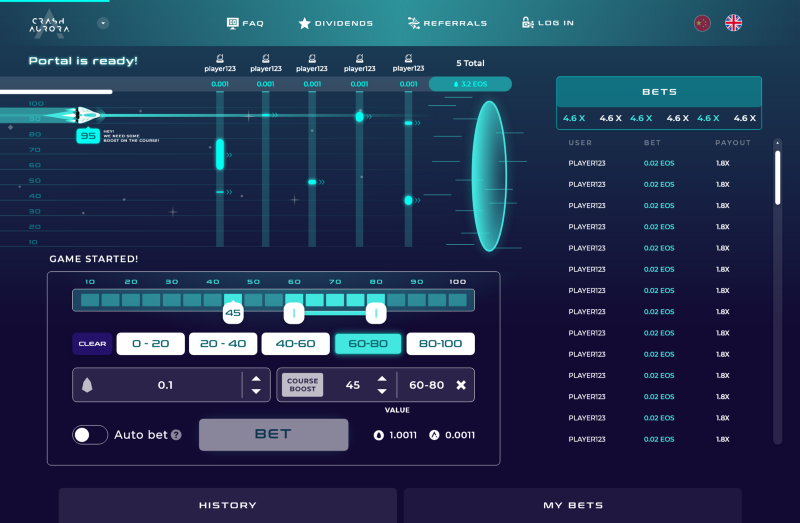The image size is (800, 523).
Task: Open the History tab
Action: 228,505
